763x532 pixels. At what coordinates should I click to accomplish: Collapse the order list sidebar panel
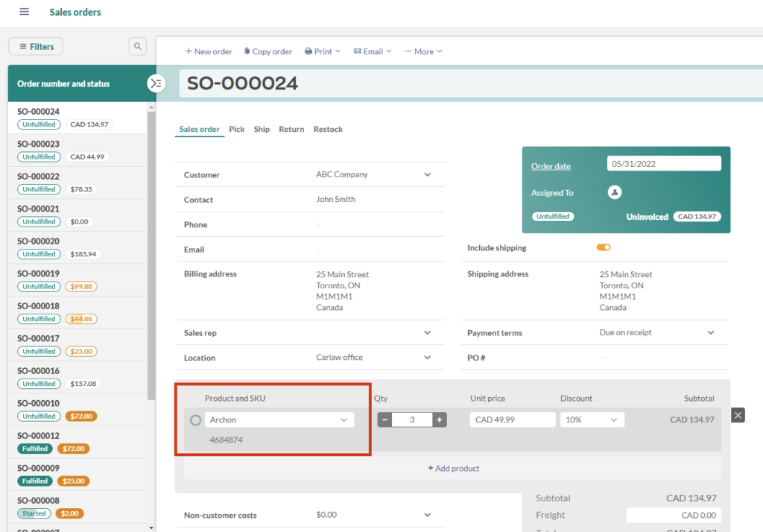click(x=156, y=83)
